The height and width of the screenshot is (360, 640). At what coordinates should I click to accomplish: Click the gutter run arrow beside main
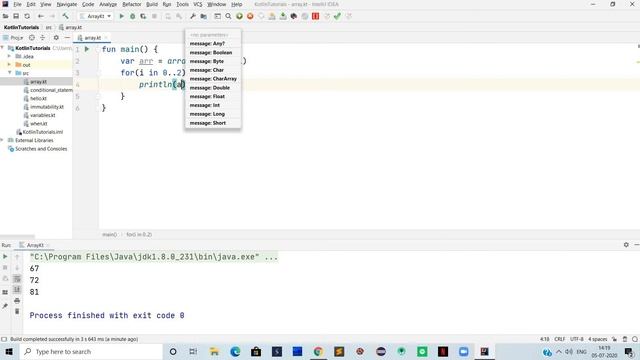click(87, 49)
